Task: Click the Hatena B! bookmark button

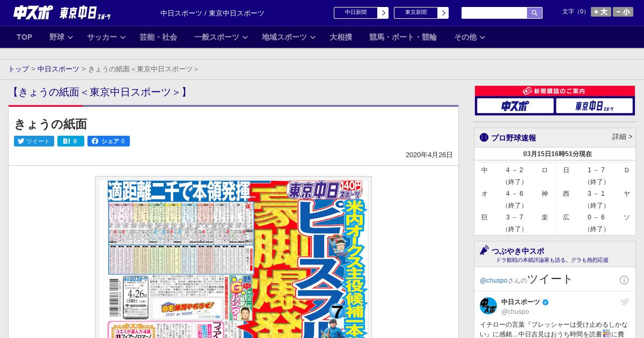Action: [71, 141]
